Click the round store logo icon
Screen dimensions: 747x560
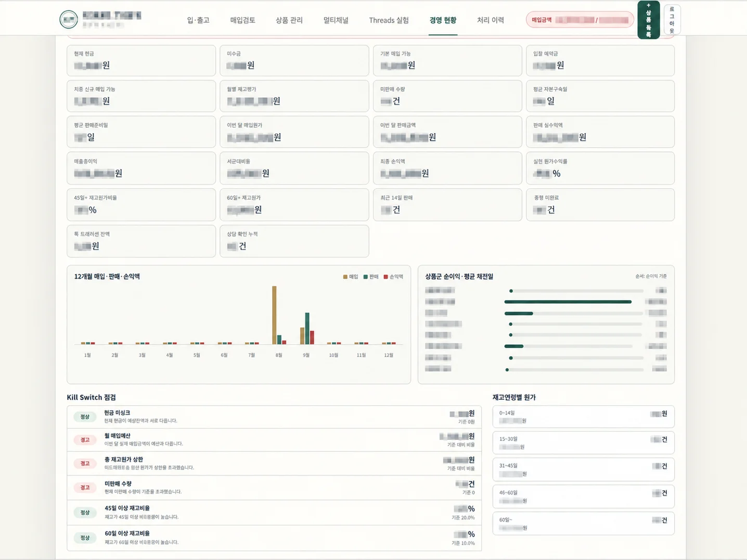(69, 19)
